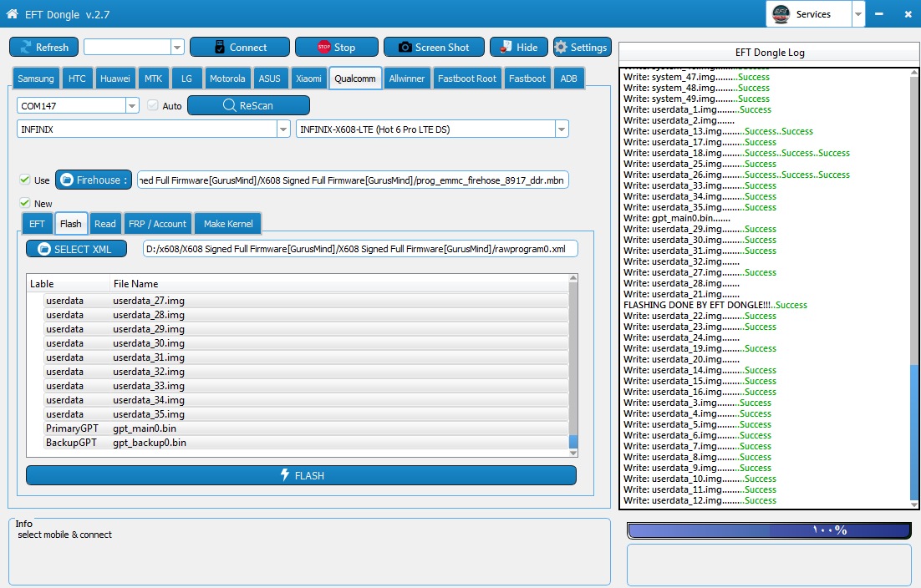921x588 pixels.
Task: Open the Read sub-tab
Action: click(x=105, y=224)
